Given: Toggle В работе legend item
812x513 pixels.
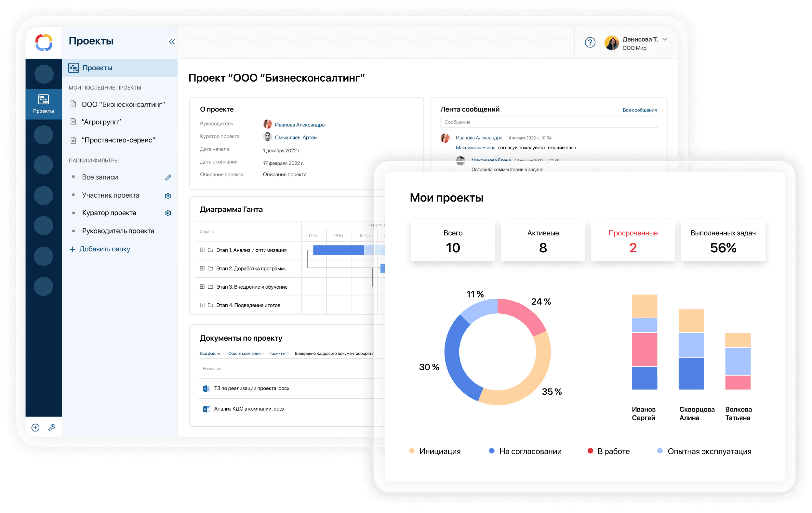Looking at the screenshot, I should click(x=609, y=451).
